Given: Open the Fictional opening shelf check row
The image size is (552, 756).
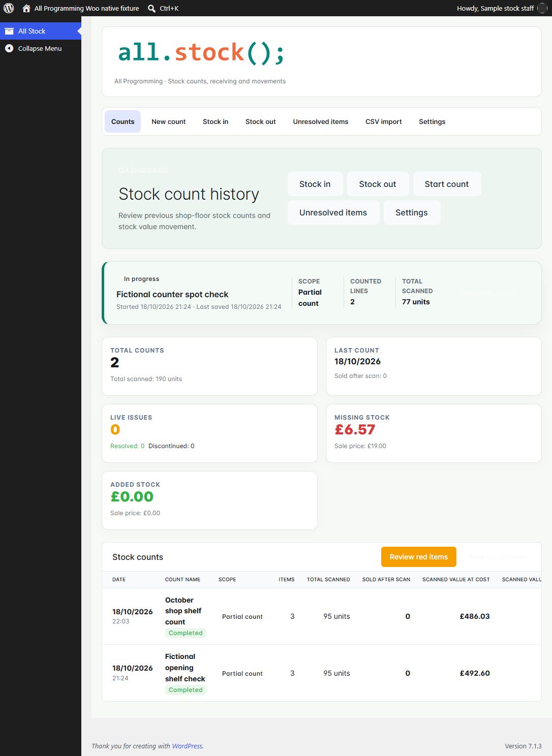Looking at the screenshot, I should point(321,673).
